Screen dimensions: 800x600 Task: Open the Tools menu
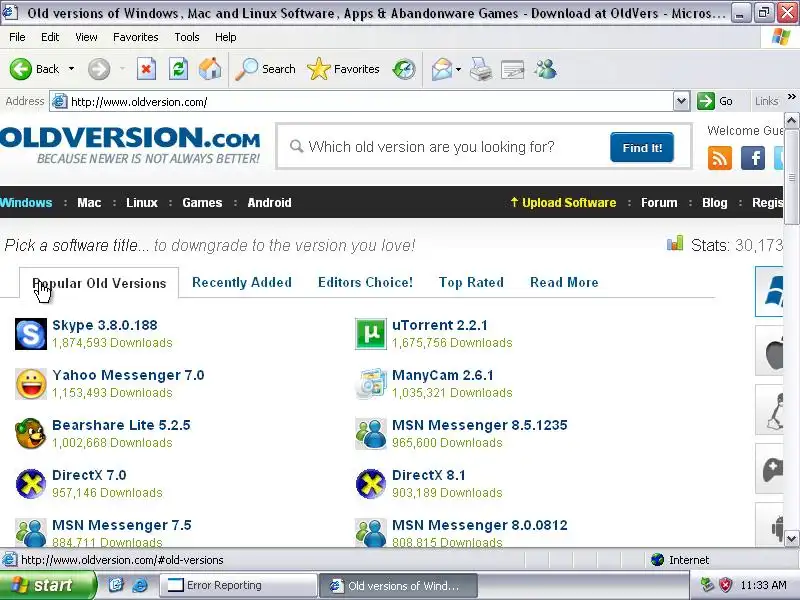(187, 37)
